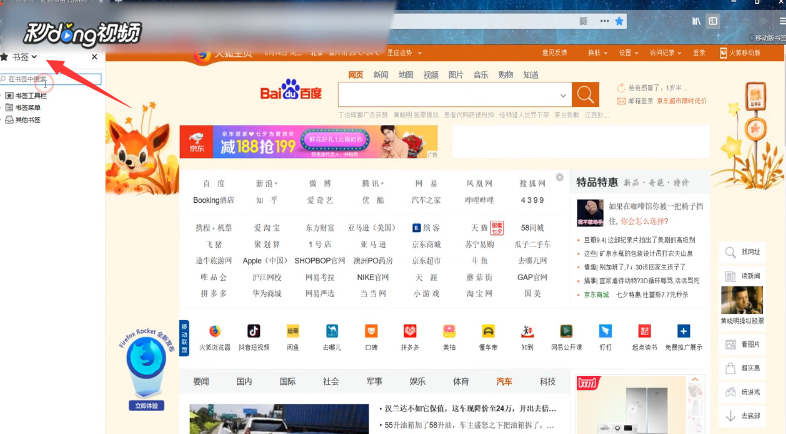Click the traffic jam news thumbnail

(x=279, y=419)
